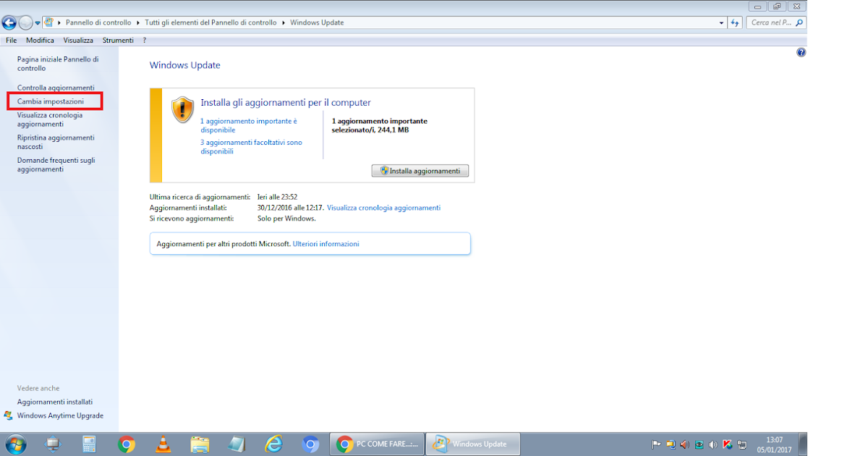Click the Windows Update shield warning icon
Viewport: 868px width, 456px height.
coord(182,109)
